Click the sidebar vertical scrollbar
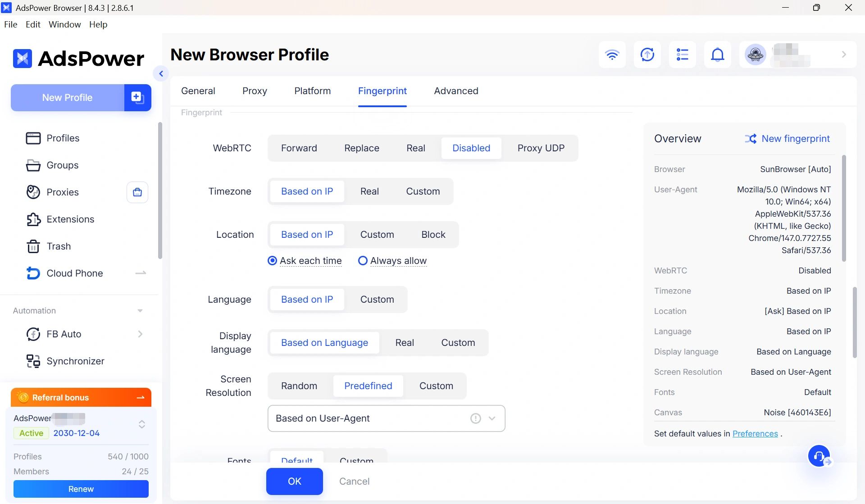Image resolution: width=865 pixels, height=504 pixels. coord(160,191)
